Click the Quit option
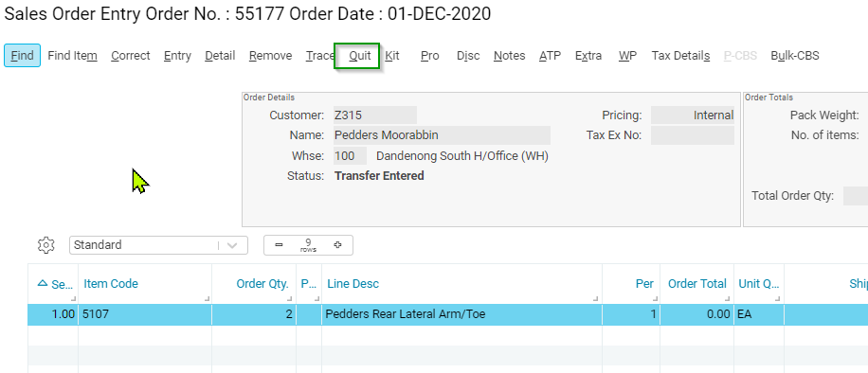The width and height of the screenshot is (868, 373). (360, 55)
